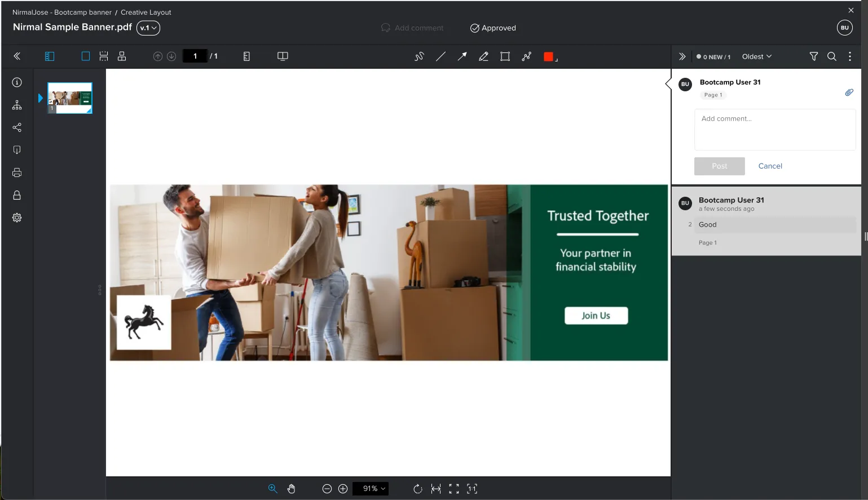
Task: Print the proof using the printer icon
Action: (17, 172)
